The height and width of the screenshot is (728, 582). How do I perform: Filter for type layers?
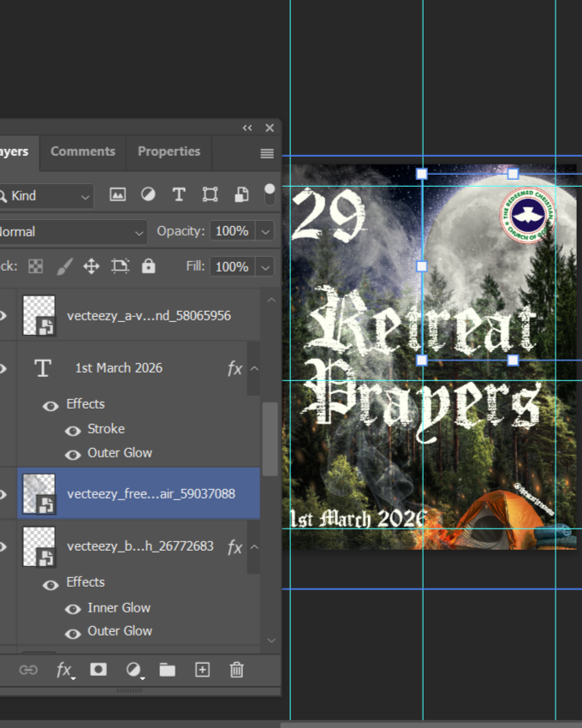click(179, 194)
